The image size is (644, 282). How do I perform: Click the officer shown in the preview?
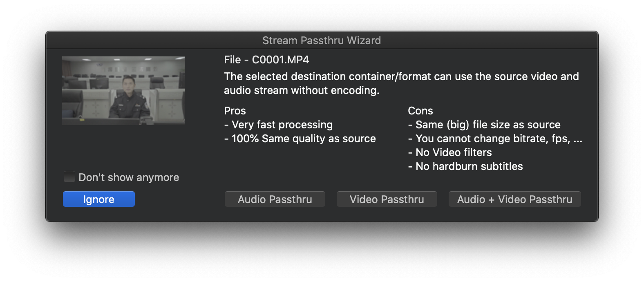(128, 99)
